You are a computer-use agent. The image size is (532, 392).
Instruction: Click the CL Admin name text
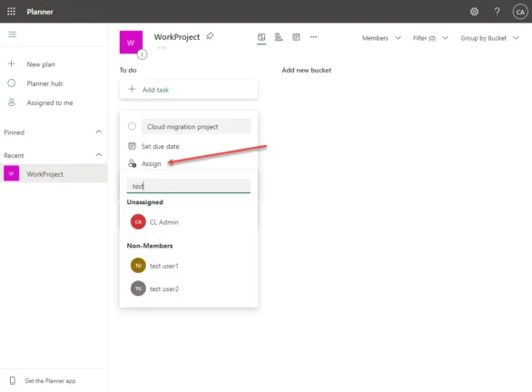click(x=164, y=222)
